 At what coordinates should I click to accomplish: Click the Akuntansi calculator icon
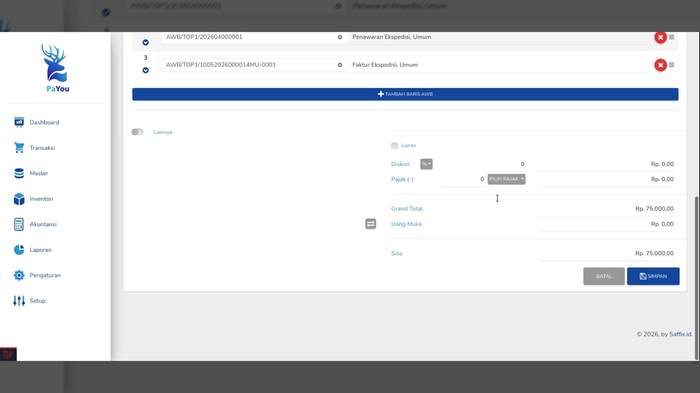(19, 224)
